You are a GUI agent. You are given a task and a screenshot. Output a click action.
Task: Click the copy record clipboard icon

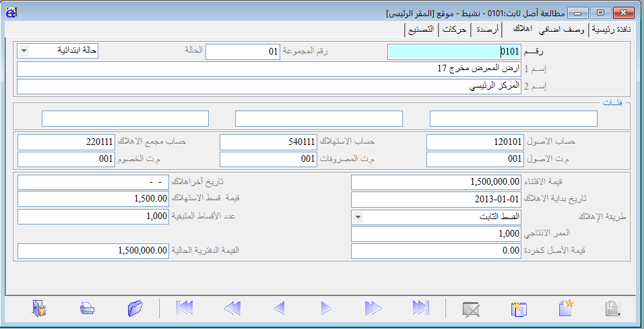518,309
